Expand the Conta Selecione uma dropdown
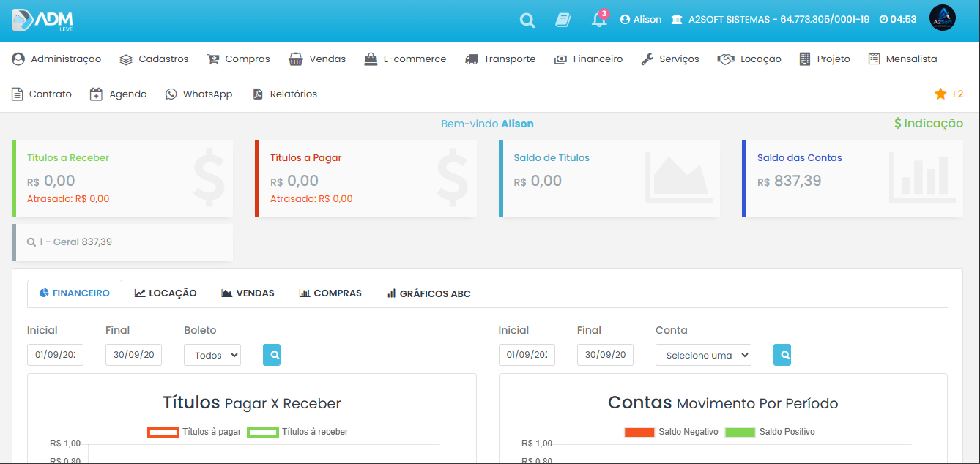 click(703, 355)
